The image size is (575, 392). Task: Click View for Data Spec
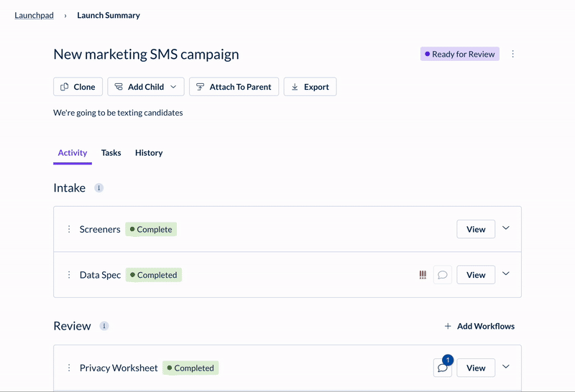[x=476, y=275]
